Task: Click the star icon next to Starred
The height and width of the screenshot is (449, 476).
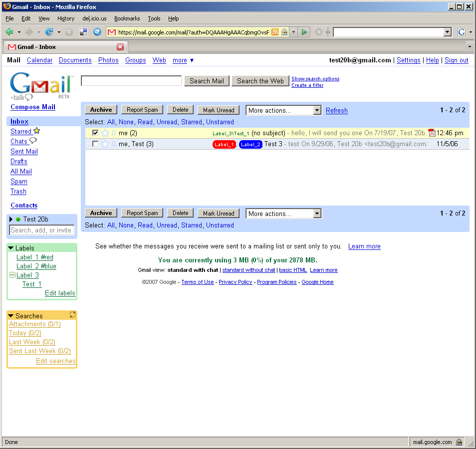Action: coord(37,131)
